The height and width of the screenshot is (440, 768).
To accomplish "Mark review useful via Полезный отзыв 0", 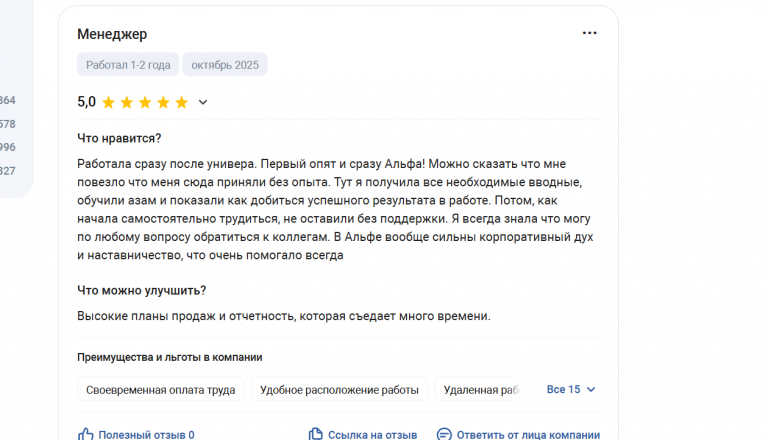I will pyautogui.click(x=146, y=435).
